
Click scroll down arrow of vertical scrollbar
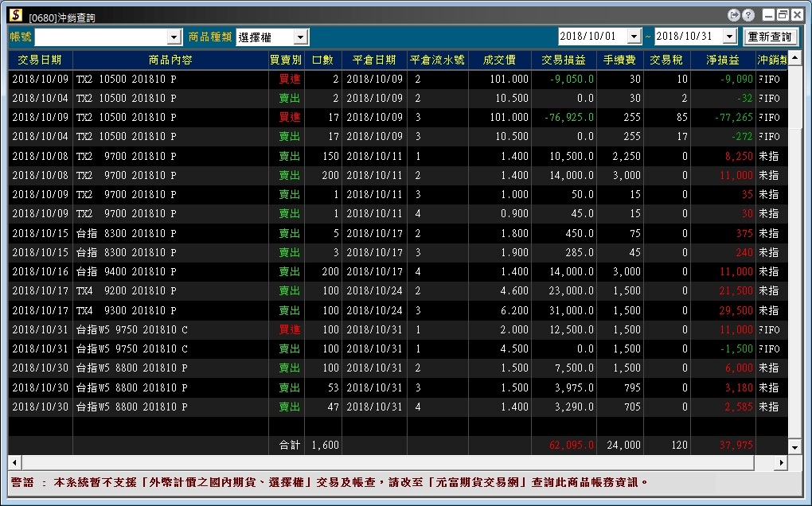click(795, 447)
